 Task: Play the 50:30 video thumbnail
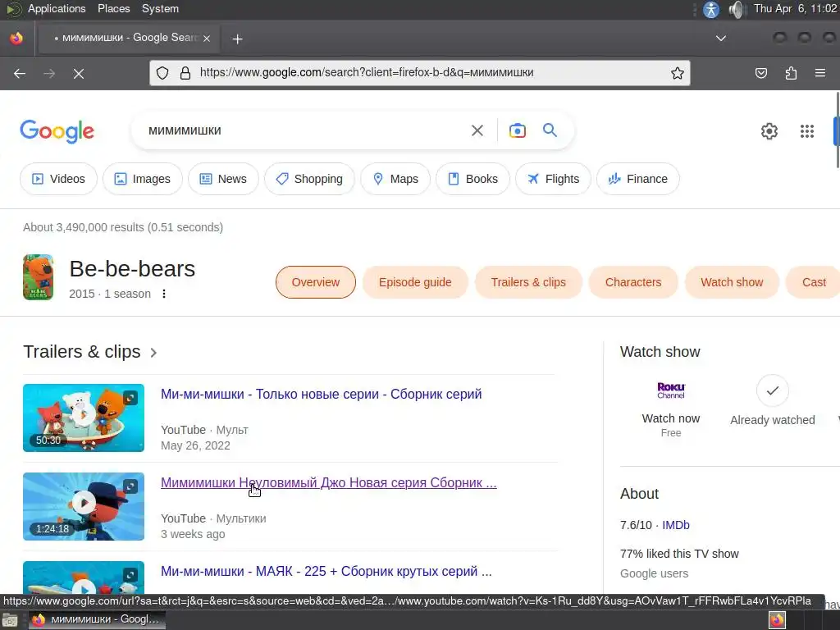click(x=84, y=418)
